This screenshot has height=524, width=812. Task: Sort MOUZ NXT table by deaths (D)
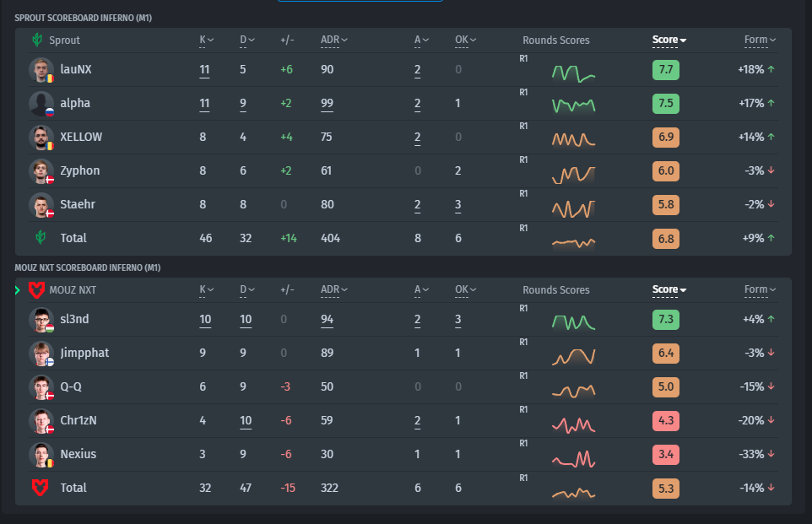coord(247,289)
